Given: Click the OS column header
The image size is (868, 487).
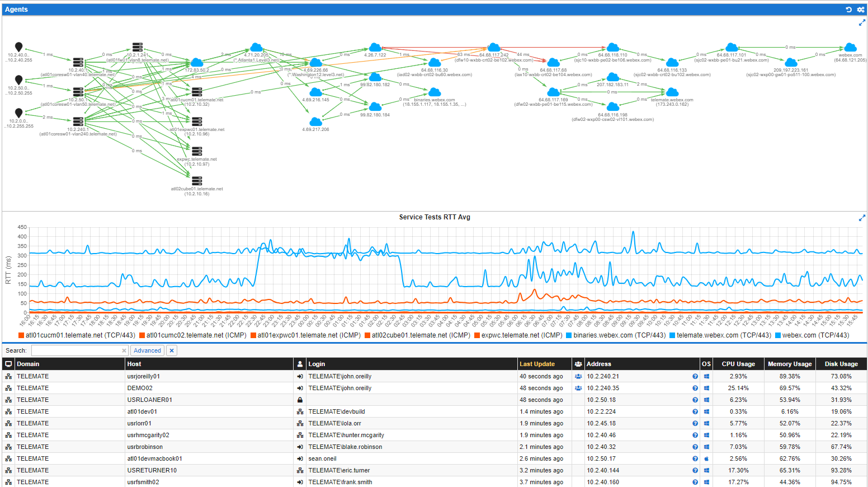Looking at the screenshot, I should pyautogui.click(x=706, y=364).
